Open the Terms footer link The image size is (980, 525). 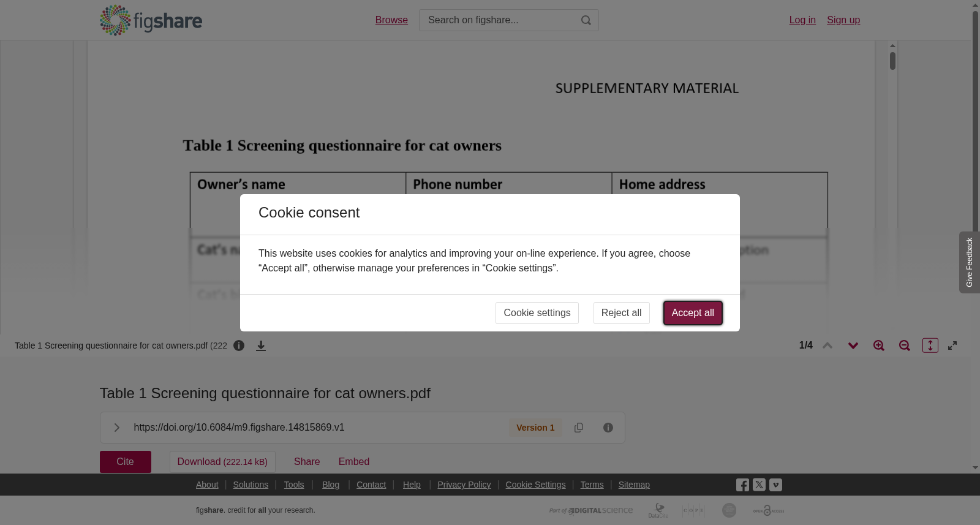(x=592, y=485)
